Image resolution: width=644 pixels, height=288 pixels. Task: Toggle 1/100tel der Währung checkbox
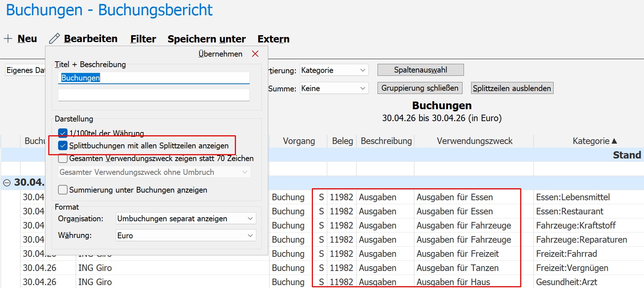tap(63, 133)
